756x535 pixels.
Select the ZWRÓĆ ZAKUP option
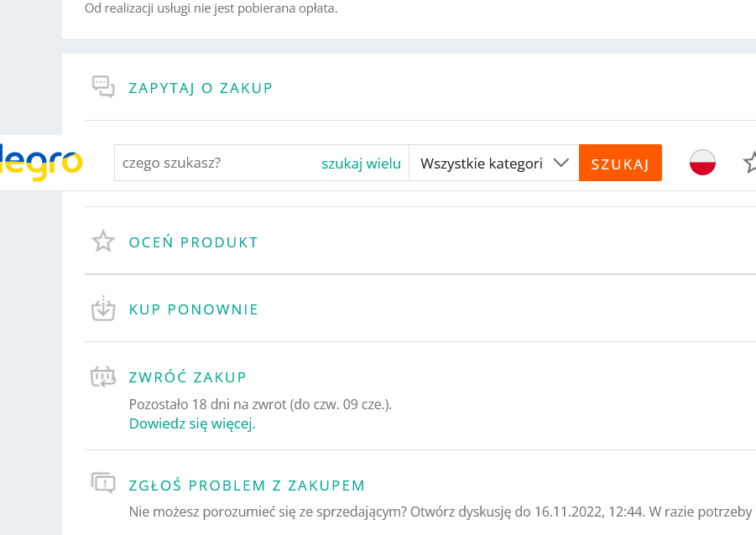(x=187, y=377)
